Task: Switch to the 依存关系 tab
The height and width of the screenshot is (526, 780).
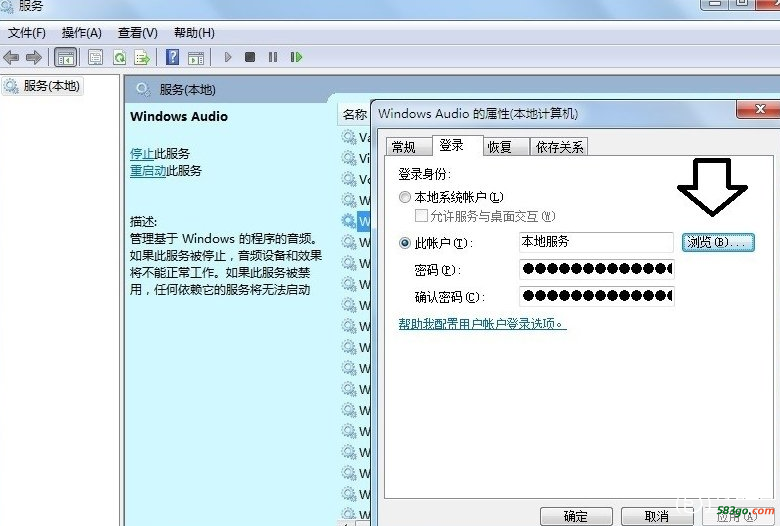Action: pyautogui.click(x=559, y=147)
